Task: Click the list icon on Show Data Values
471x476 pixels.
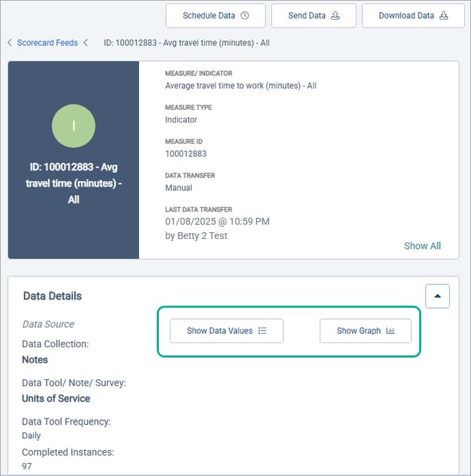Action: click(262, 331)
